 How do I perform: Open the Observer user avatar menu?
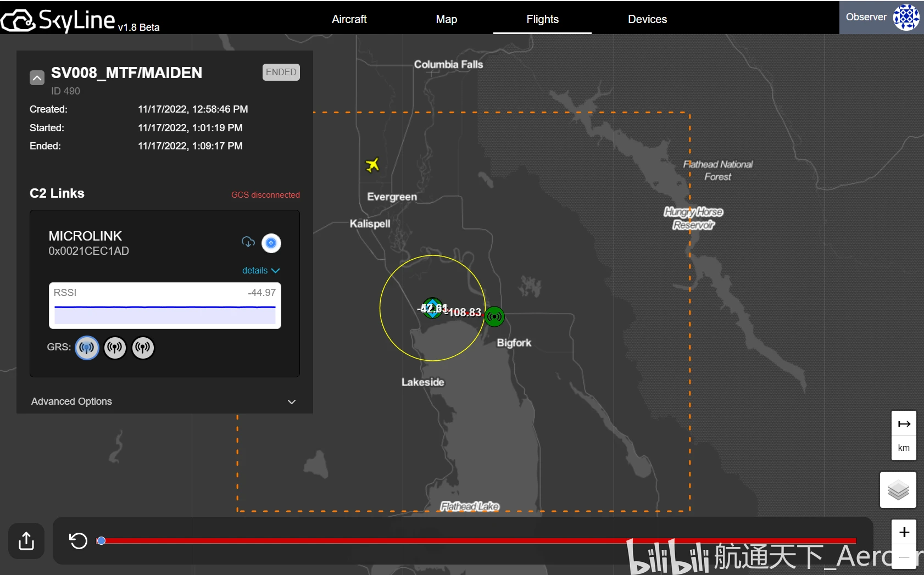point(906,18)
